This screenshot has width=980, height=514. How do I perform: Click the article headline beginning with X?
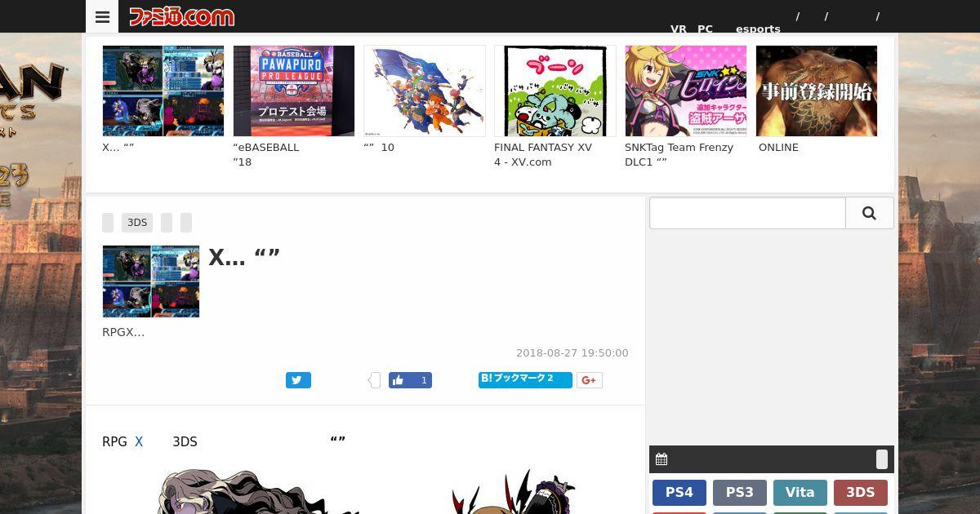click(244, 257)
